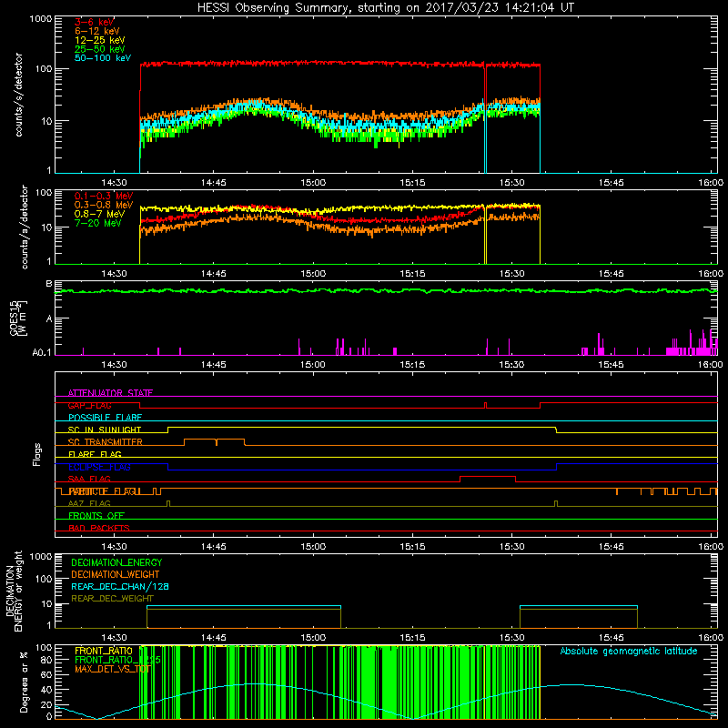Click the Absolute geomagnetic latitude label
The image size is (728, 728).
pos(629,652)
